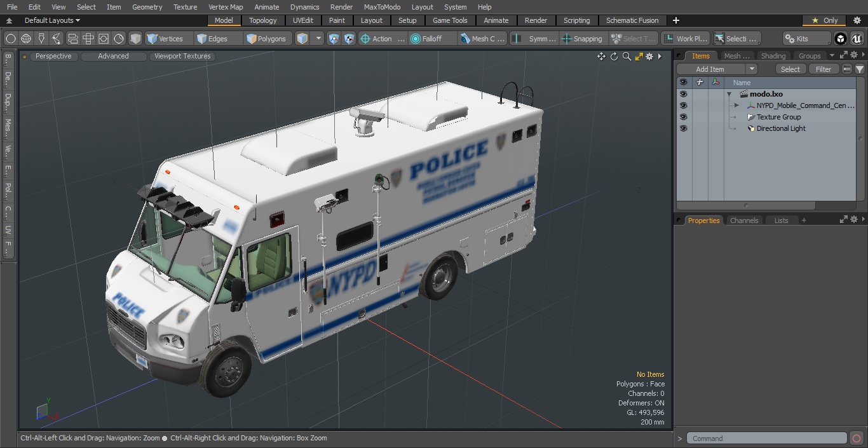The image size is (868, 448).
Task: Open the Advanced shading style dropdown
Action: point(113,56)
